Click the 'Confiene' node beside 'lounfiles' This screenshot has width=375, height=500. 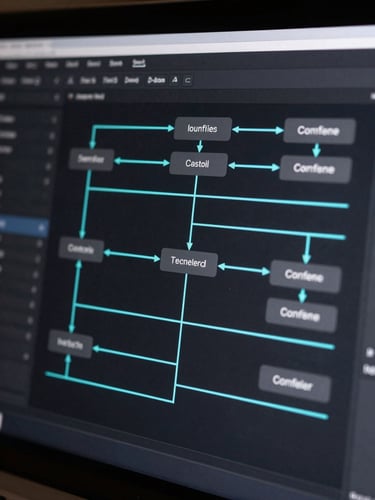tap(319, 131)
